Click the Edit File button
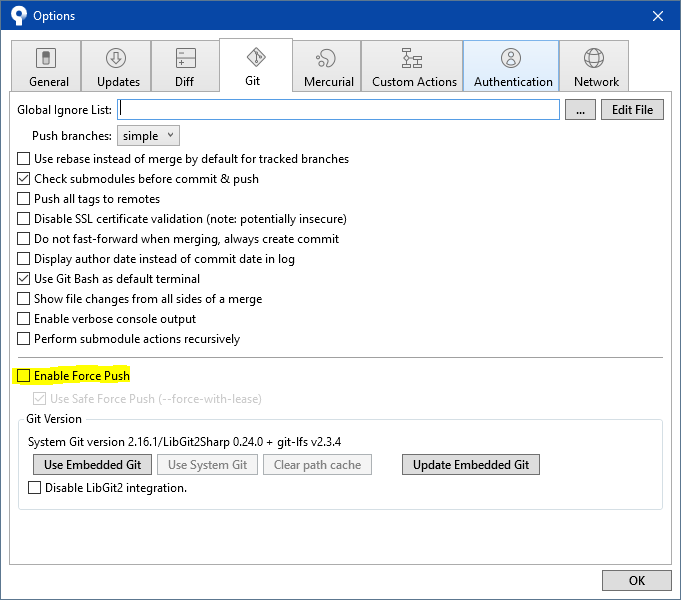 (x=632, y=109)
